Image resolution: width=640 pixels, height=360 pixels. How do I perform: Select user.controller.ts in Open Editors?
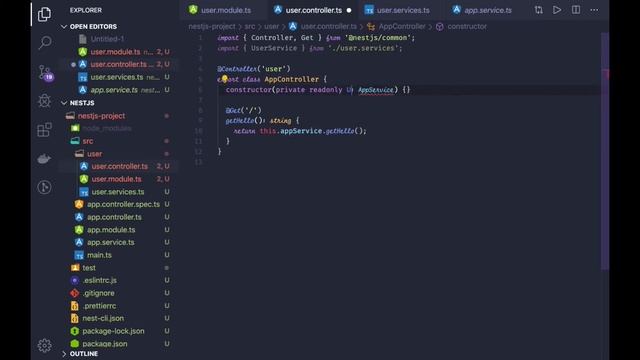tap(118, 64)
